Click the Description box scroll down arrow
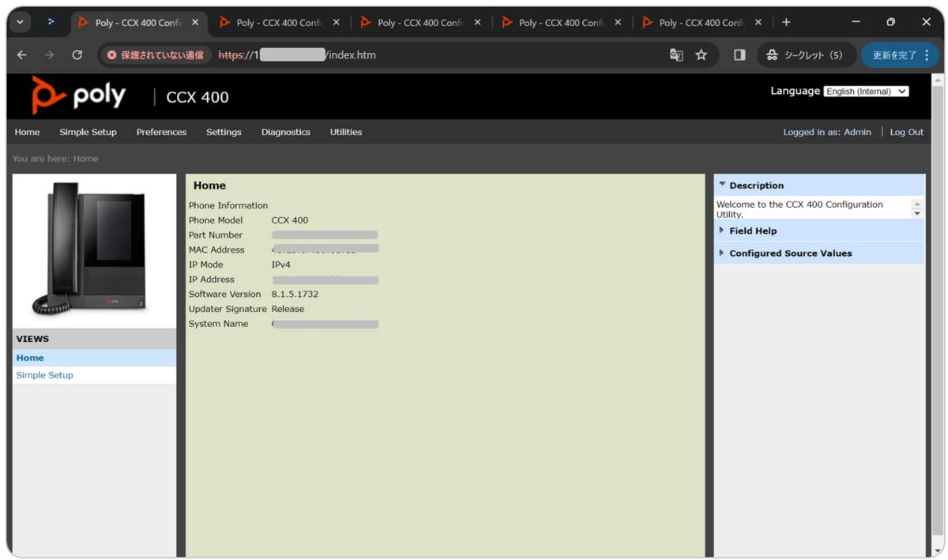 917,214
